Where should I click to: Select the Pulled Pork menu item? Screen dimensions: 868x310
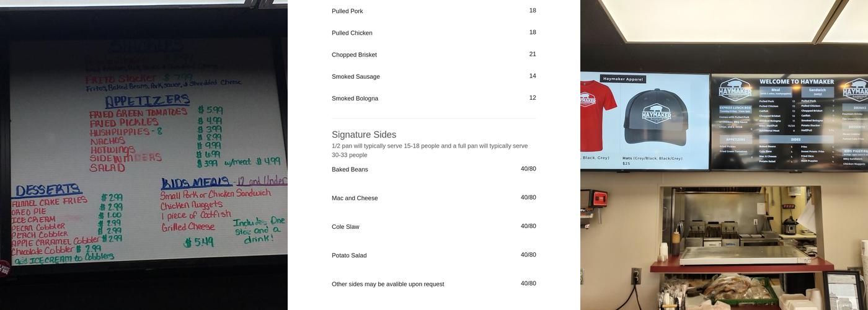click(x=347, y=11)
